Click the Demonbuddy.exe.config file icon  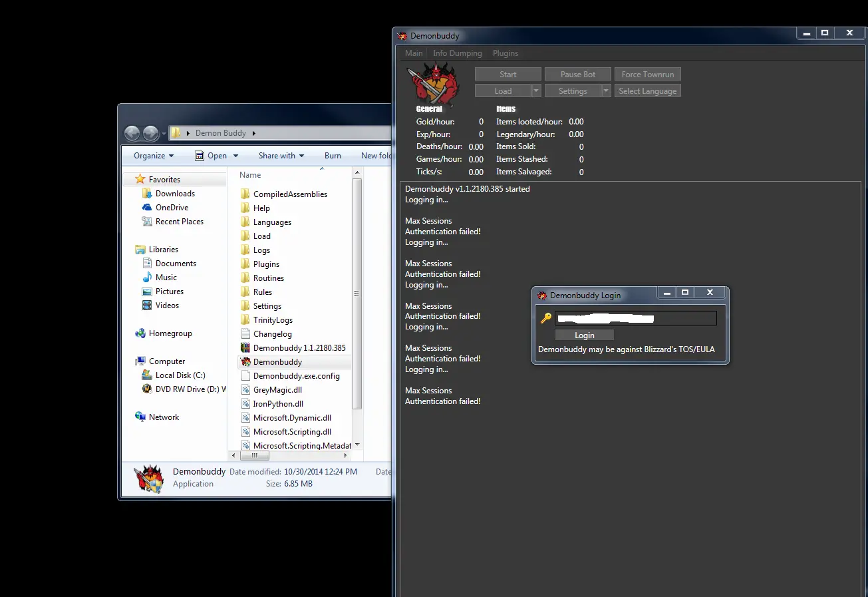[245, 376]
